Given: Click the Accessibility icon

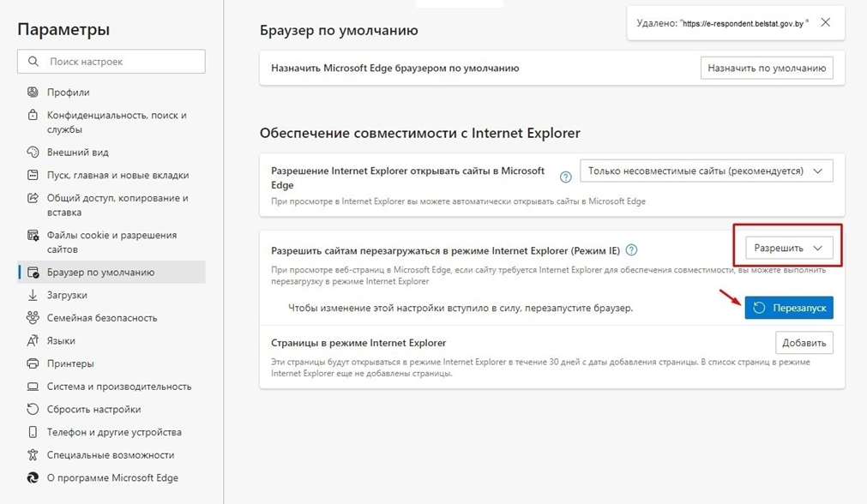Looking at the screenshot, I should click(x=33, y=455).
